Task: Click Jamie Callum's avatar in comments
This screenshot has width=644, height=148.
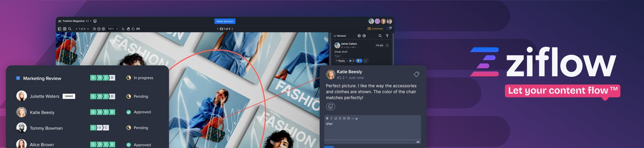Action: pos(337,45)
